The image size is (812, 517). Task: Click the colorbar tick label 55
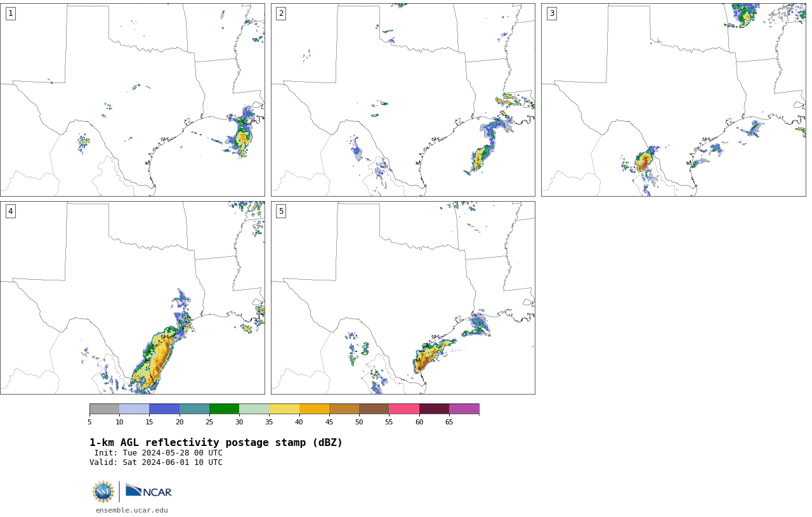pyautogui.click(x=389, y=422)
